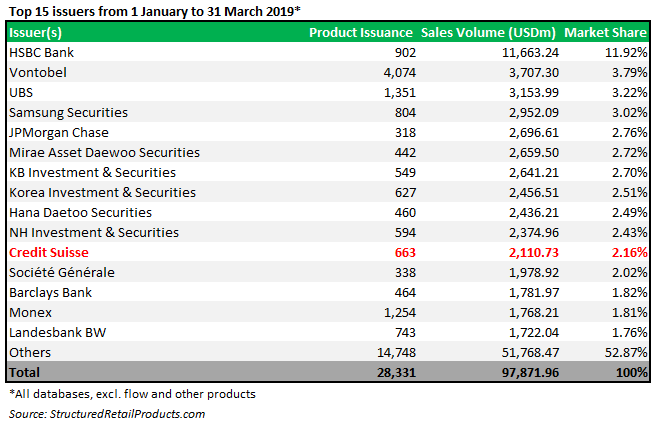The width and height of the screenshot is (657, 423).
Task: Select the 'Issuer(s)' column header
Action: click(x=35, y=33)
